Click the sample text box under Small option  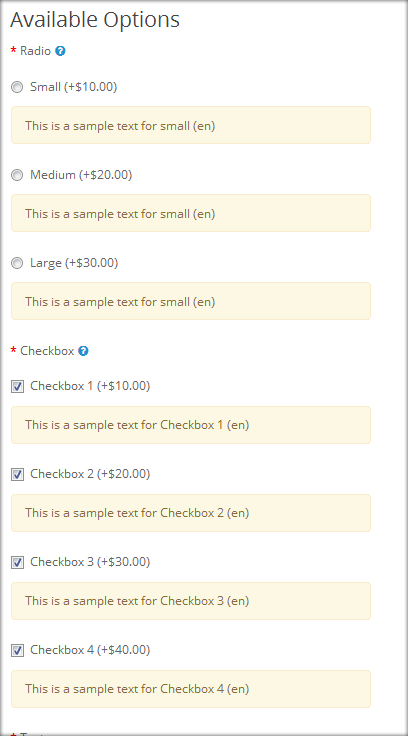[x=191, y=125]
